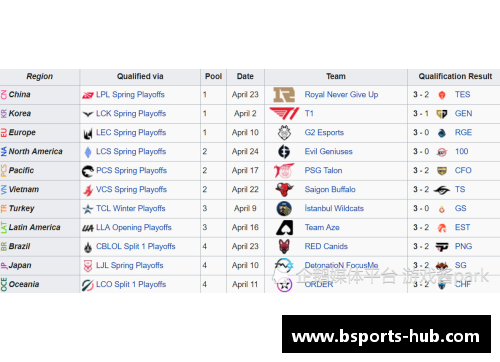Image resolution: width=500 pixels, height=362 pixels.
Task: Follow the DetonatioN FocusMe team link
Action: 341,265
